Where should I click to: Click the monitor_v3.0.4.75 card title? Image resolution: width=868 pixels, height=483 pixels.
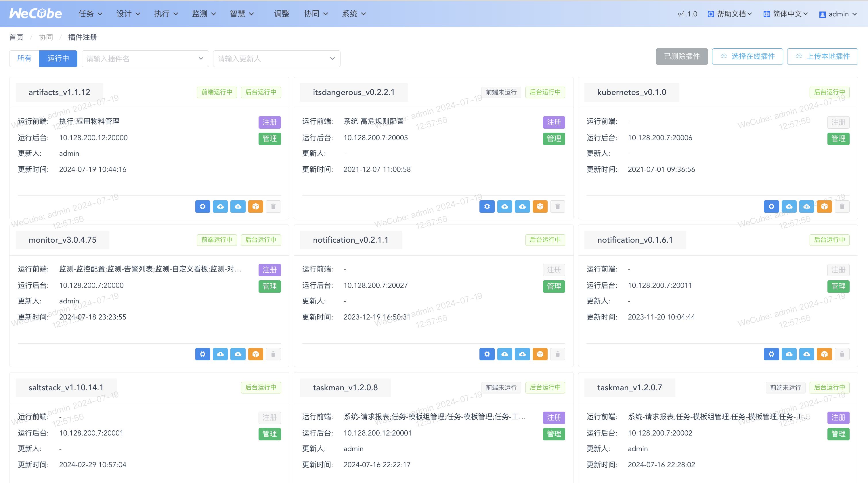(x=62, y=240)
